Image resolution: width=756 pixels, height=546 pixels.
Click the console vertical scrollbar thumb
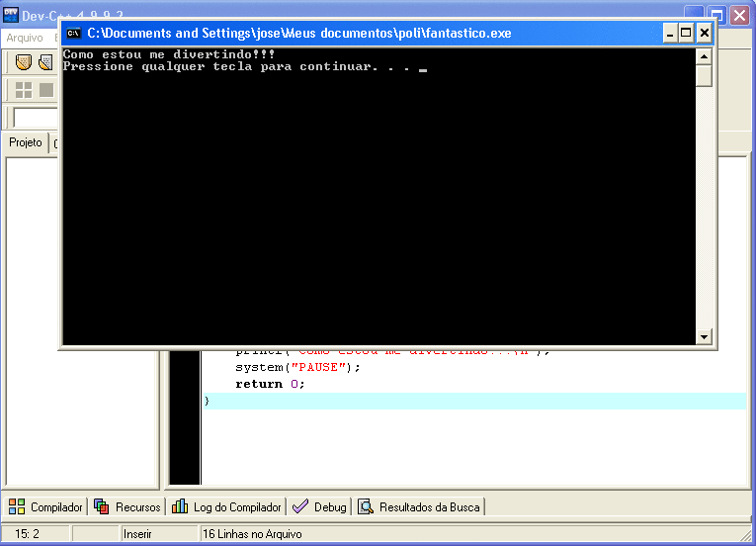(704, 76)
